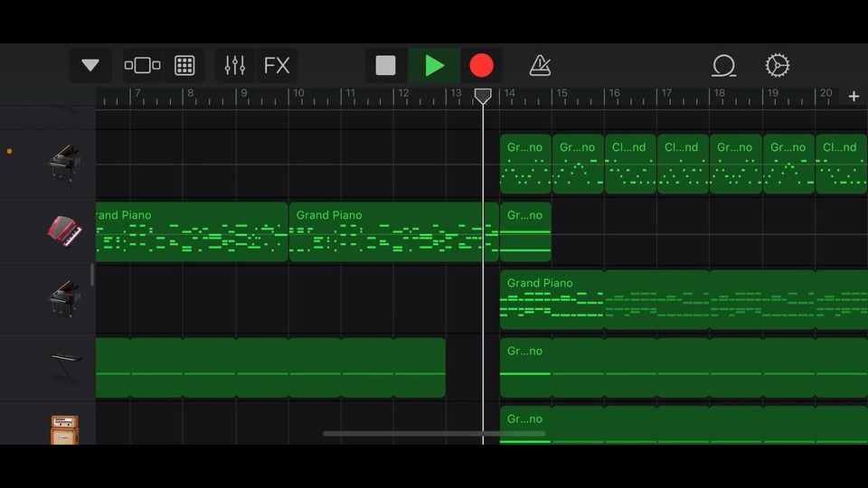Select the Cl...nd region at bar 16

click(630, 164)
